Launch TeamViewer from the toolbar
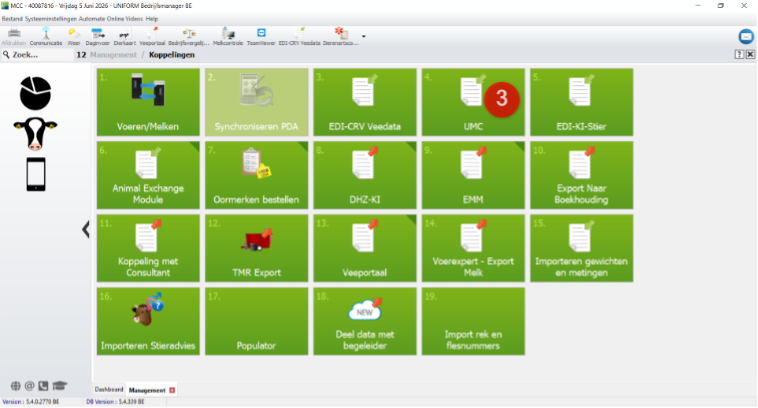Viewport: 758px width, 408px height. (x=261, y=37)
